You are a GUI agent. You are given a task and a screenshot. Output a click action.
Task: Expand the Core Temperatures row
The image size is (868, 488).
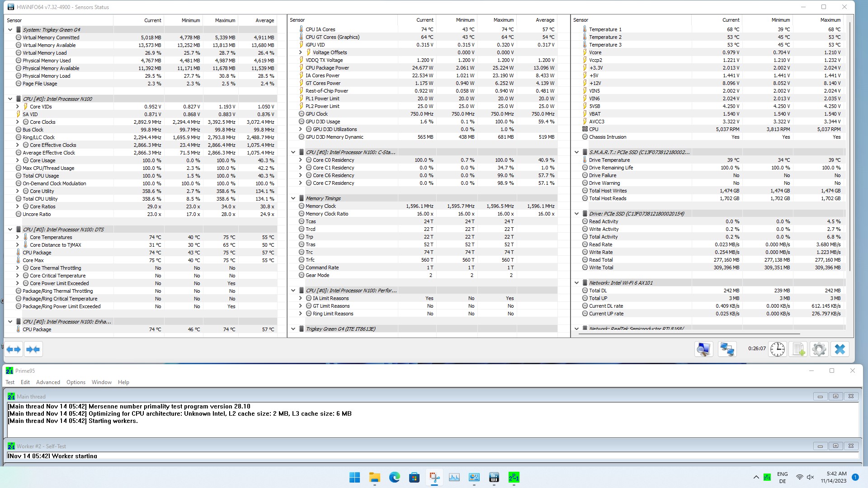[x=17, y=237]
